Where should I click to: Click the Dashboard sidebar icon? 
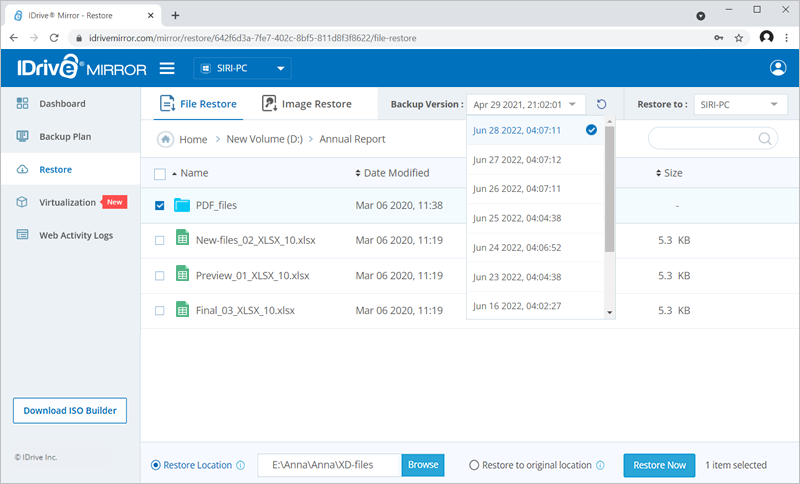click(22, 104)
